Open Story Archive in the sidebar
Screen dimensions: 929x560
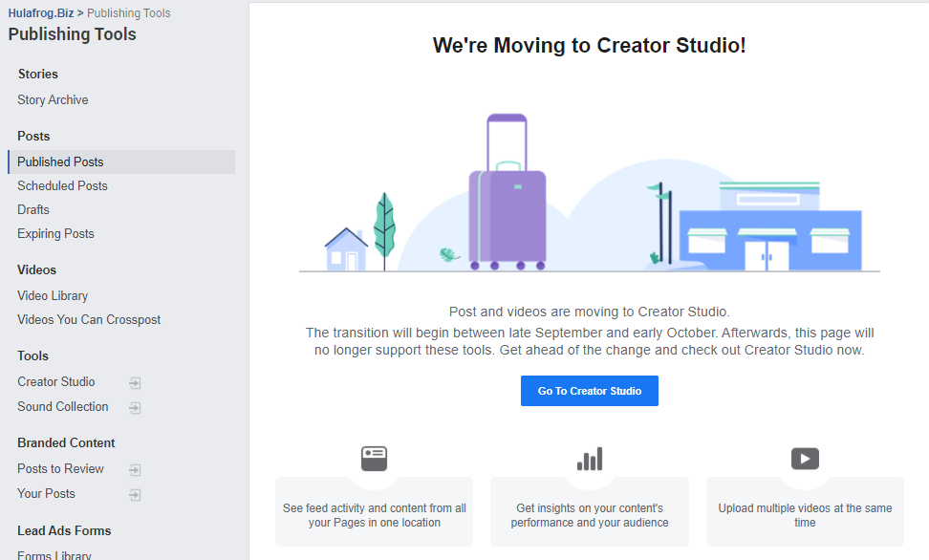coord(53,100)
